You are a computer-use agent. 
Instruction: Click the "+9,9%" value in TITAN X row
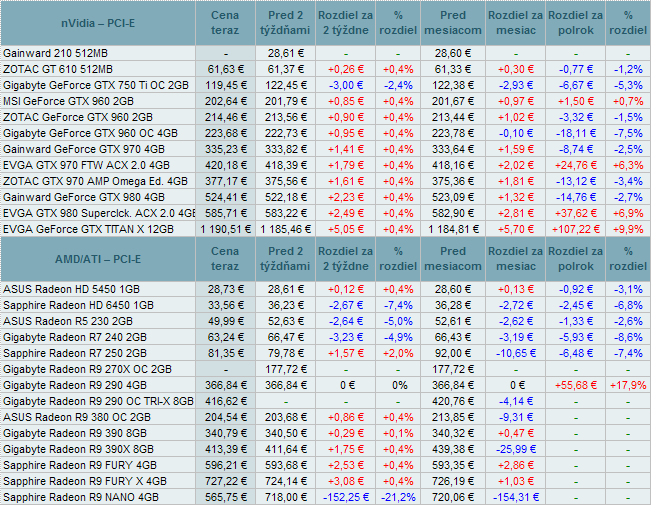click(x=628, y=229)
